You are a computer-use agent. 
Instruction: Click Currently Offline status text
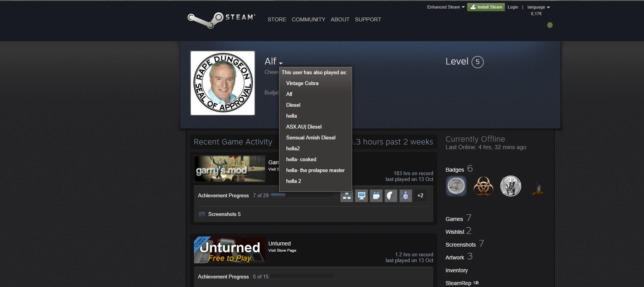[x=475, y=139]
